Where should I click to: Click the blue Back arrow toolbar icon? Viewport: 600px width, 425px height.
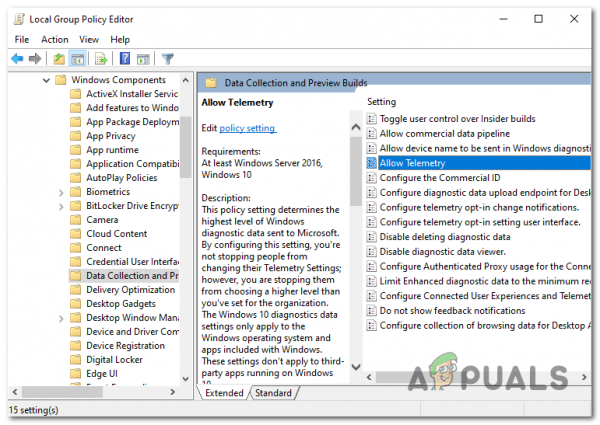[x=17, y=59]
